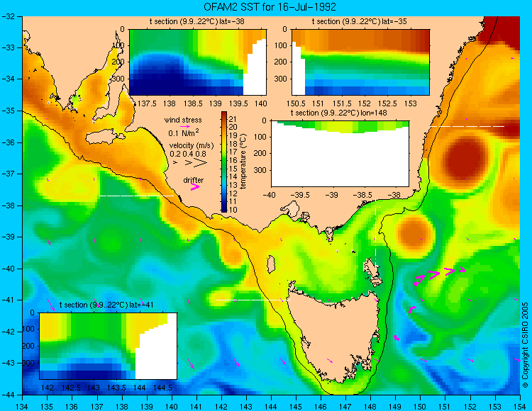Screen dimensions: 532x411
Task: Open the lon=148 temperature section plot
Action: (340, 154)
